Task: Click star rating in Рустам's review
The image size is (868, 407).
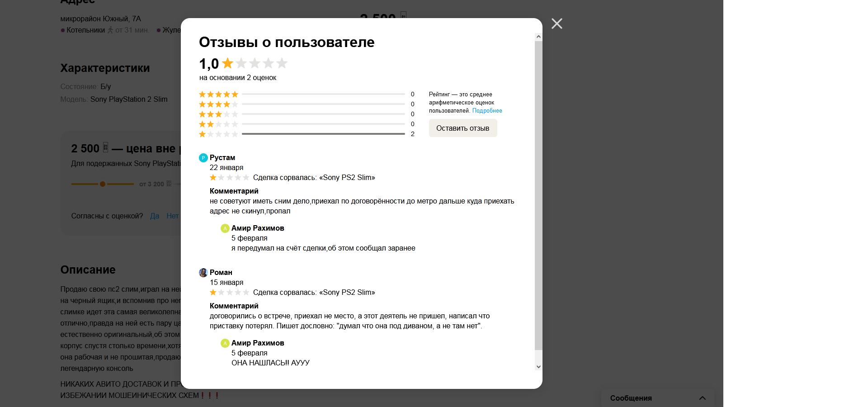Action: coord(229,177)
